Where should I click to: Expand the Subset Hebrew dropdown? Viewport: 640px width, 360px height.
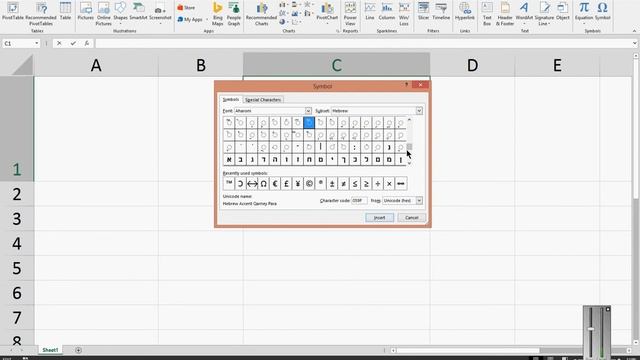coord(419,111)
